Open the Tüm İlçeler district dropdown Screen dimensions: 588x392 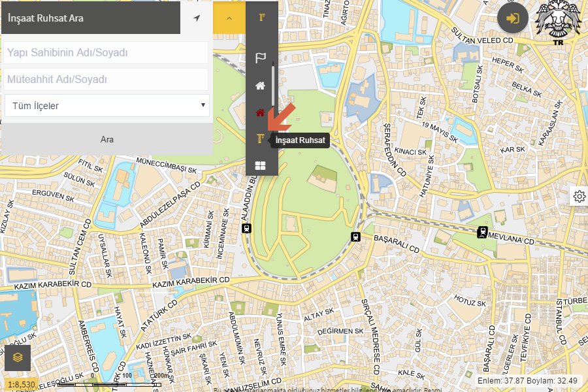coord(106,105)
